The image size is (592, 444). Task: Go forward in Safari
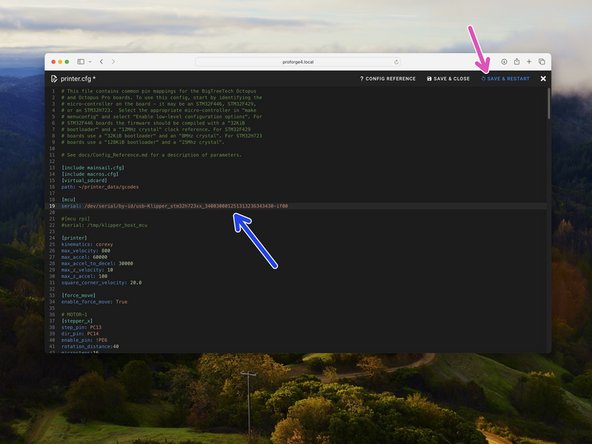click(113, 62)
